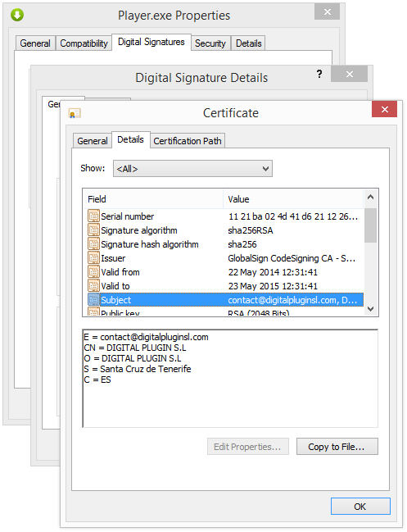The image size is (407, 532).
Task: Click the Public key field icon
Action: click(x=93, y=311)
